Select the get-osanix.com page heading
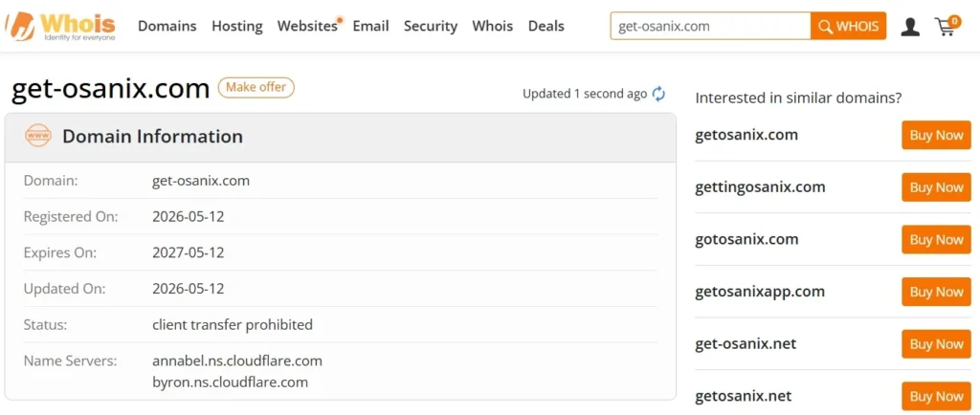Viewport: 980px width, 415px height. (111, 89)
